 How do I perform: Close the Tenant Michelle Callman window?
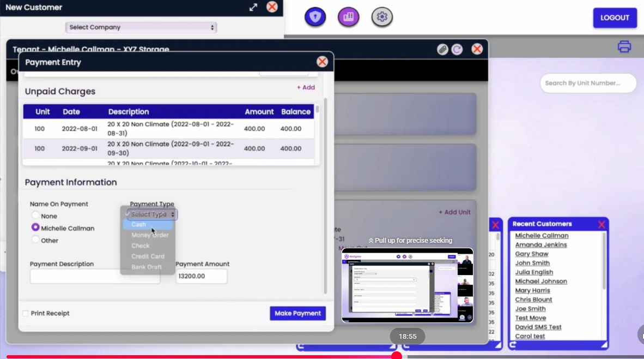[x=477, y=49]
